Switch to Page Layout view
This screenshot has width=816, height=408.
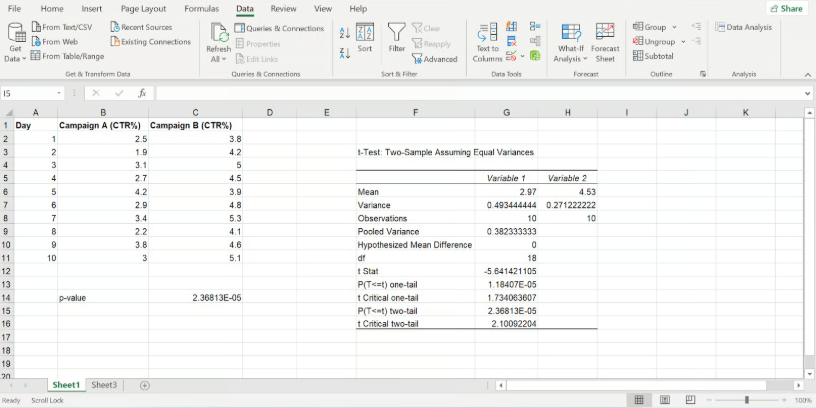(x=664, y=400)
